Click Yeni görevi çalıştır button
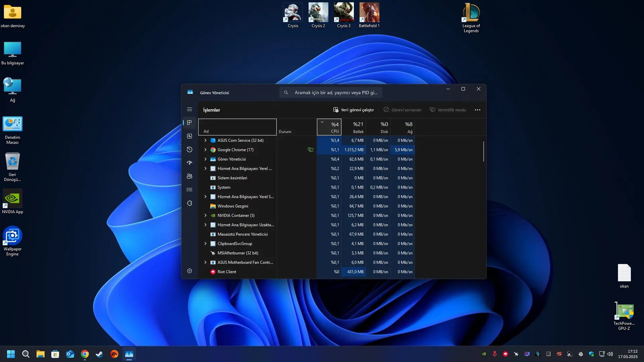This screenshot has width=644, height=362. coord(353,110)
